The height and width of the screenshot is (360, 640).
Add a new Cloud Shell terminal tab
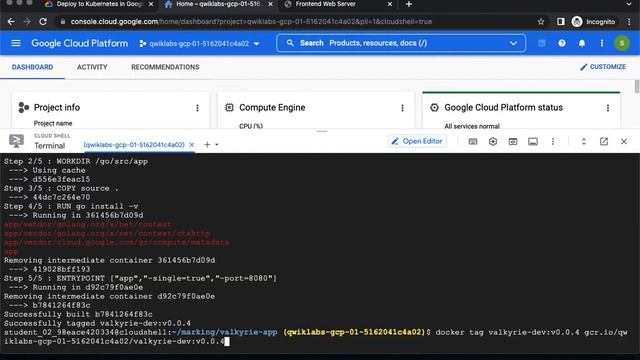click(x=207, y=144)
